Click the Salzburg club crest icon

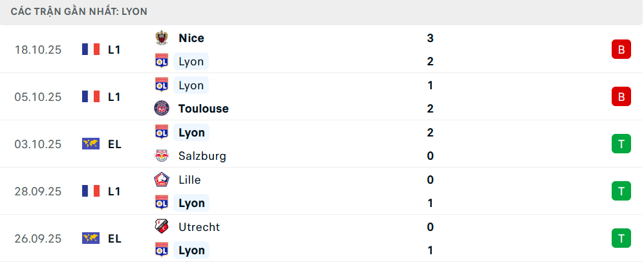click(162, 156)
